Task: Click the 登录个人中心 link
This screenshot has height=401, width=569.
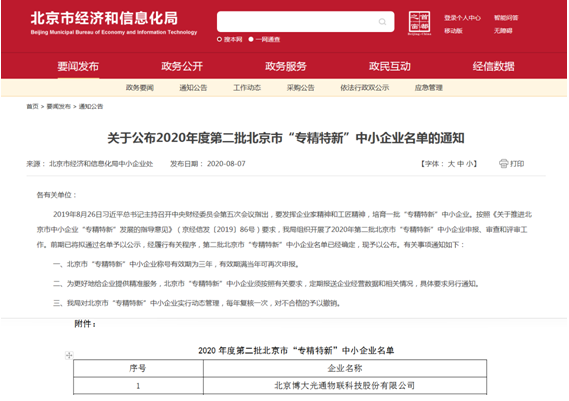Action: [462, 18]
